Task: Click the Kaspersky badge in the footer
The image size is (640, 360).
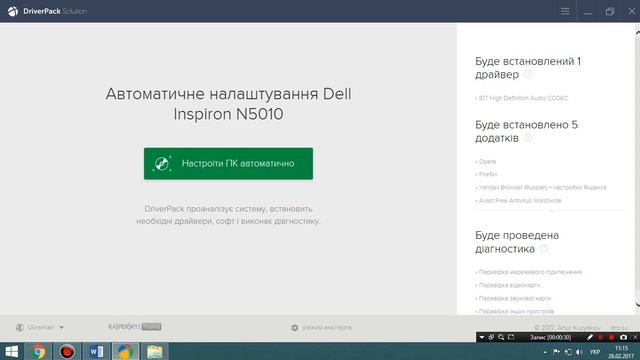Action: (135, 327)
